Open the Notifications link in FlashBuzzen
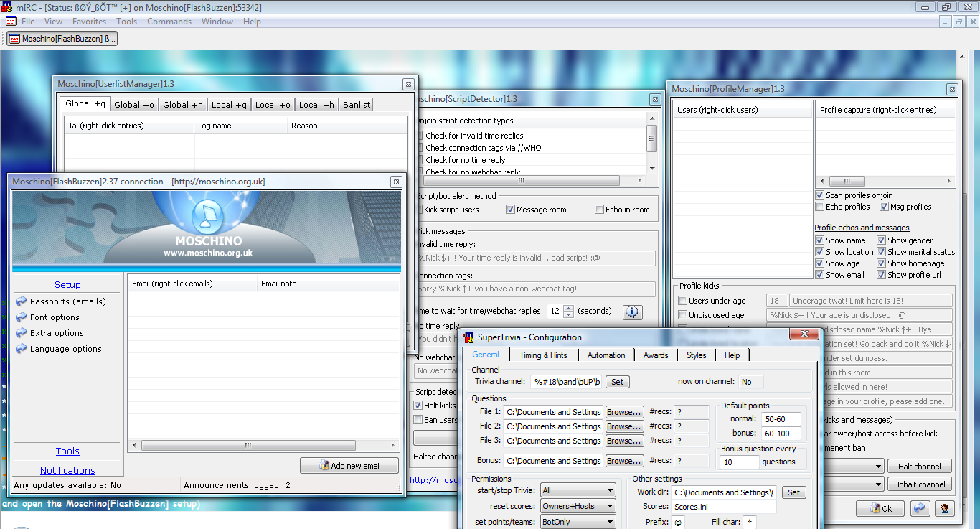 [x=67, y=471]
